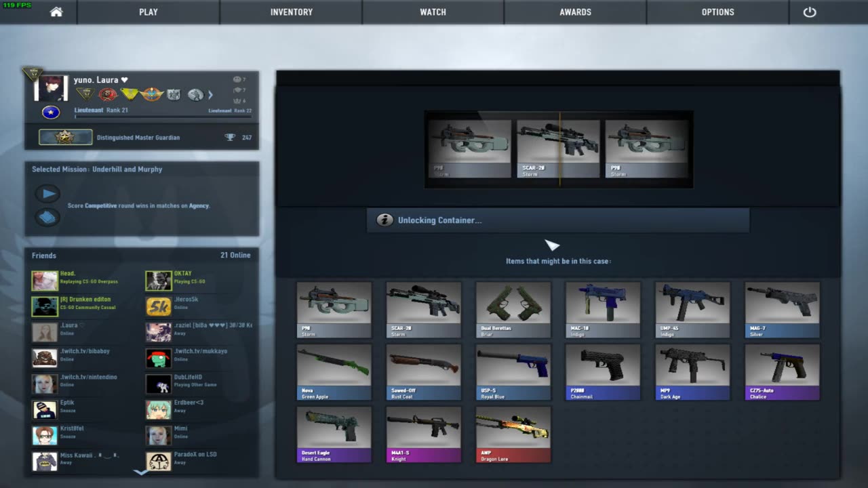868x488 pixels.
Task: Select friend DubLifeHD
Action: (x=188, y=377)
